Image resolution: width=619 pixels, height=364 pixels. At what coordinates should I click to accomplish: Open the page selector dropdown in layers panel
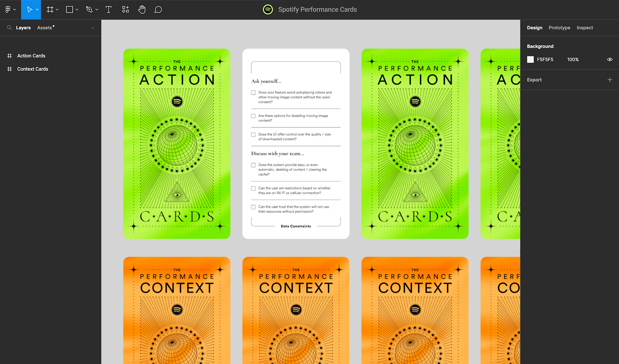click(93, 28)
